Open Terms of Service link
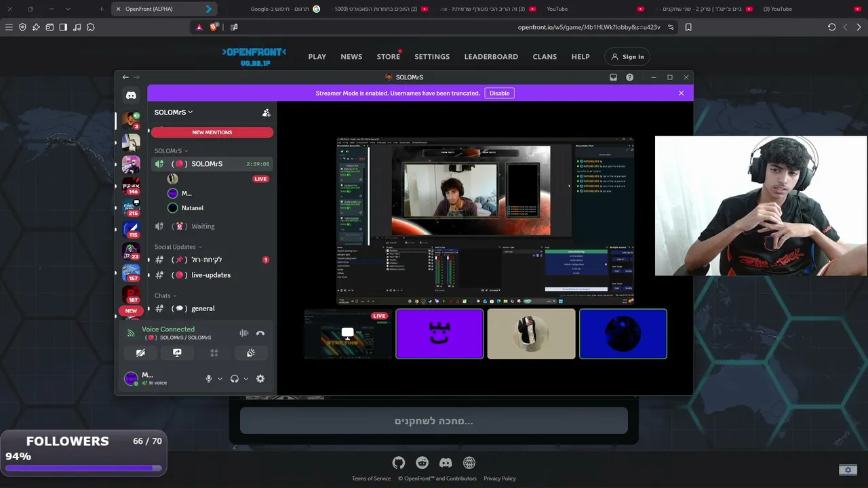This screenshot has height=488, width=868. 372,479
